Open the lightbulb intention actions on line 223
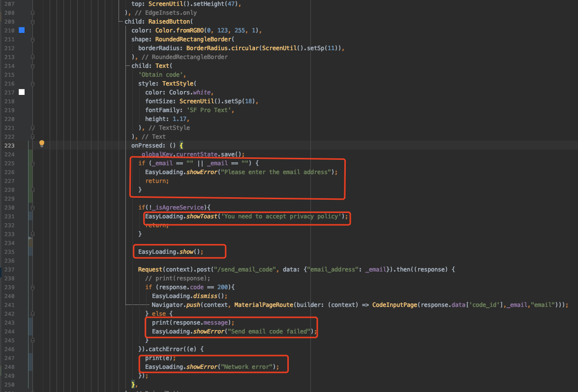 tap(42, 143)
